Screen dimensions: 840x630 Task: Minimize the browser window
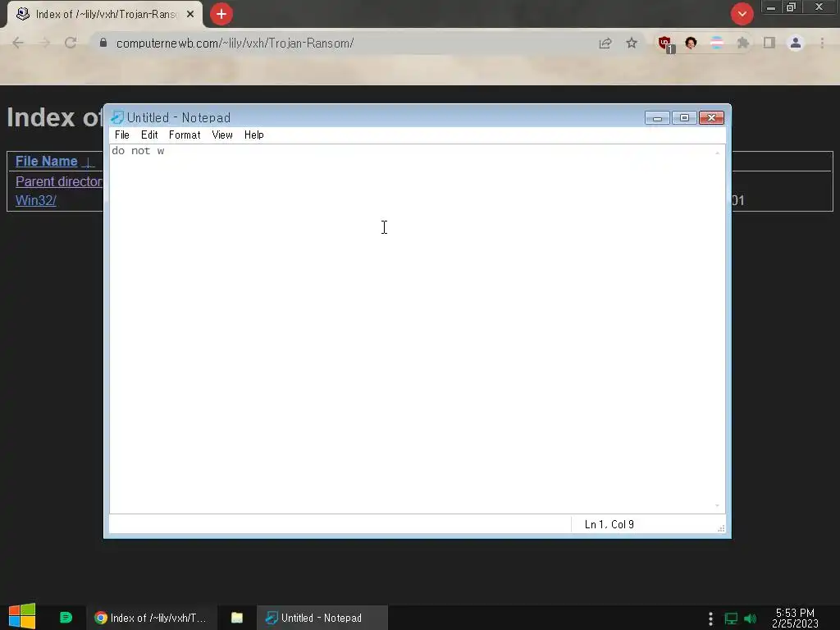point(771,7)
